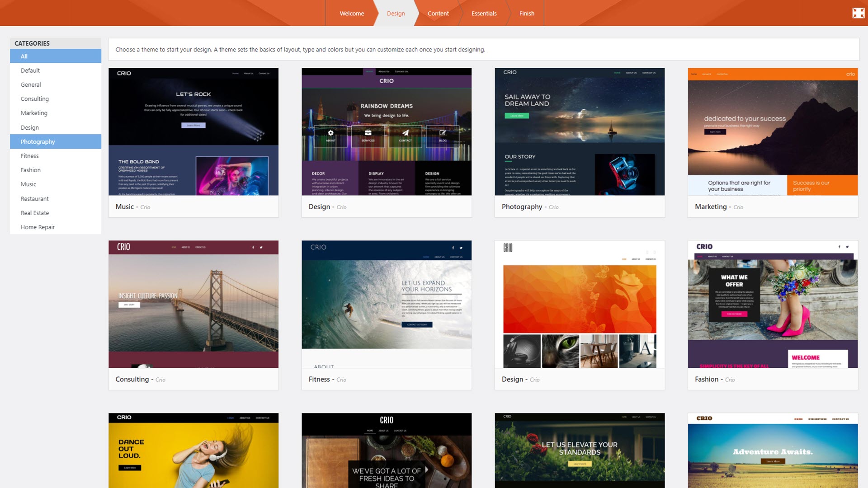Go to the Welcome step tab
This screenshot has height=488, width=868.
pyautogui.click(x=352, y=13)
